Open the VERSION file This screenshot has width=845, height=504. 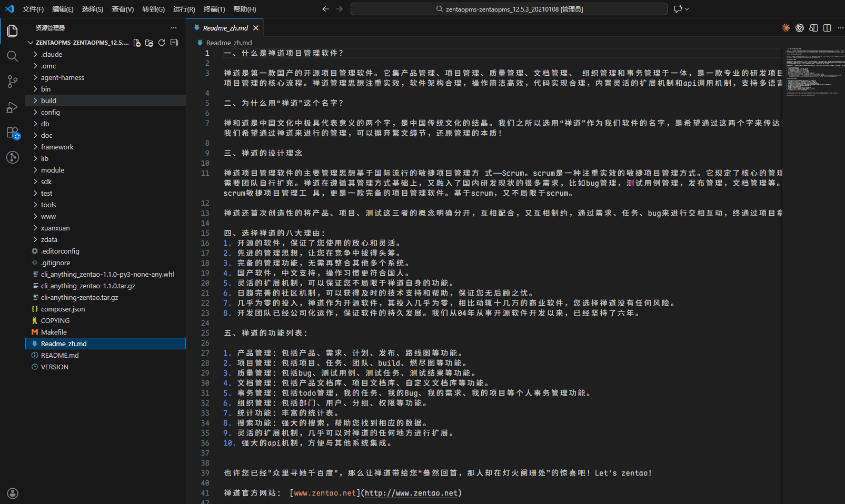coord(105,367)
